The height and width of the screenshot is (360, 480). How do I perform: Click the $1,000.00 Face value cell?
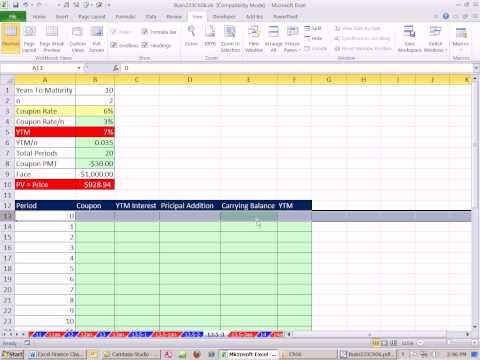(95, 174)
